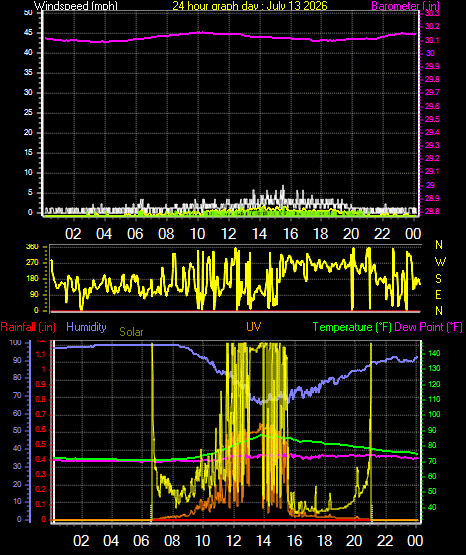This screenshot has width=466, height=555.
Task: Click the 0.8 rainfall axis value
Action: (x=41, y=399)
